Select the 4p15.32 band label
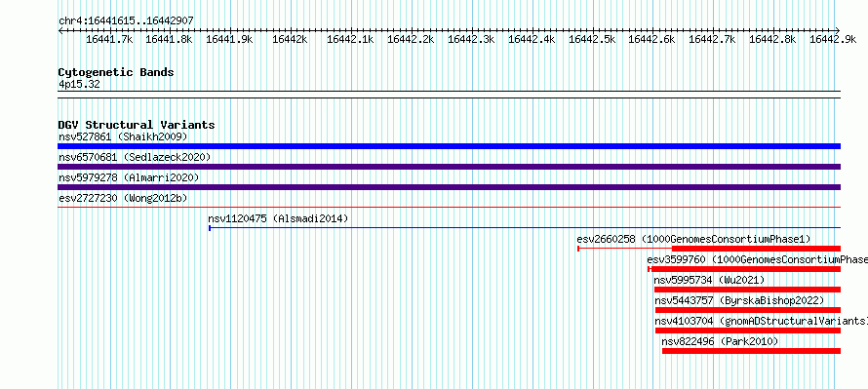The height and width of the screenshot is (389, 868). [79, 85]
